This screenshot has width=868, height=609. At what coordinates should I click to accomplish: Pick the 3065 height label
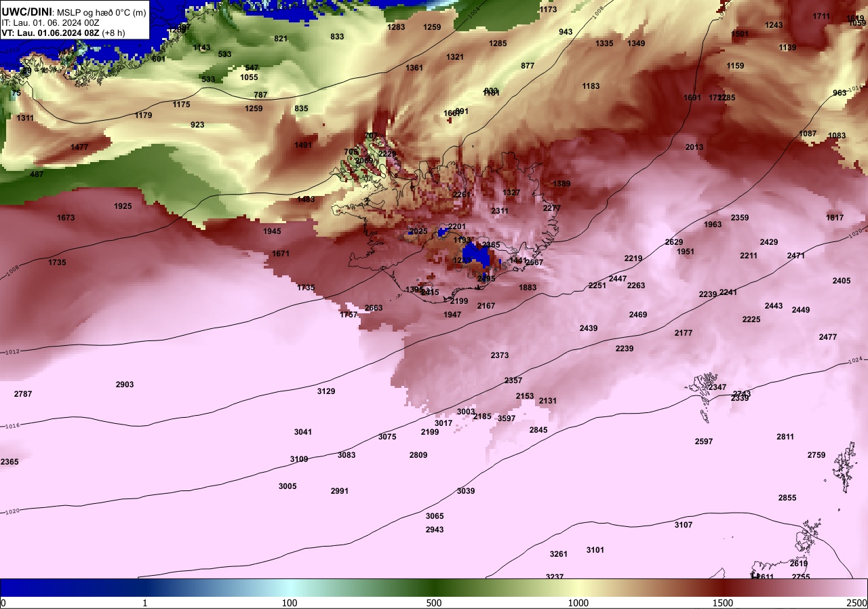click(x=435, y=516)
